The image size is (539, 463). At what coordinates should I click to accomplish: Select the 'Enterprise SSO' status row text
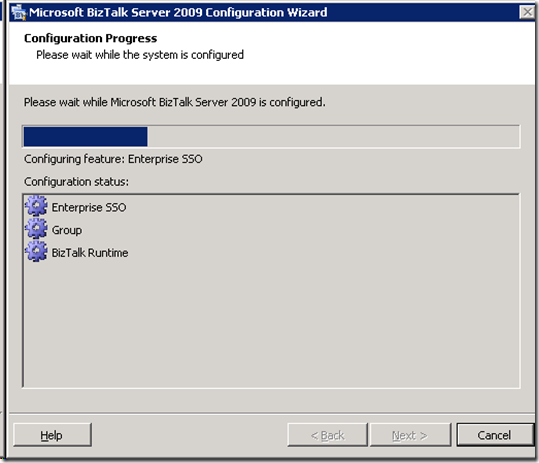pyautogui.click(x=89, y=207)
